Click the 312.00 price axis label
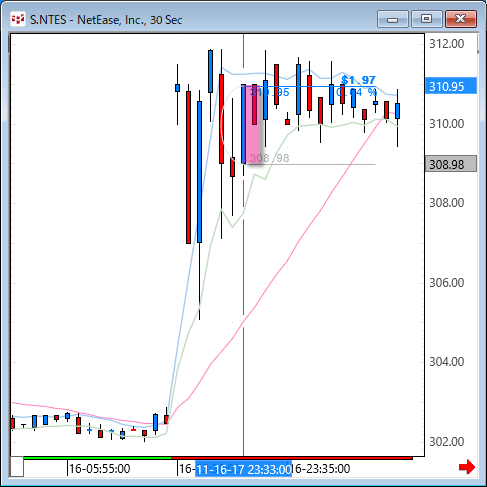This screenshot has width=487, height=487. pyautogui.click(x=446, y=44)
